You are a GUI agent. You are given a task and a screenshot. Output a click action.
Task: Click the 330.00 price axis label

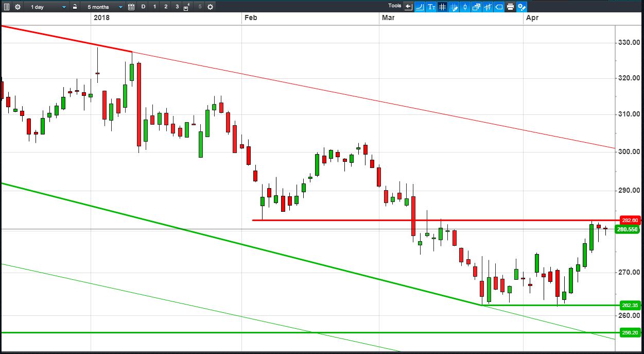(629, 42)
